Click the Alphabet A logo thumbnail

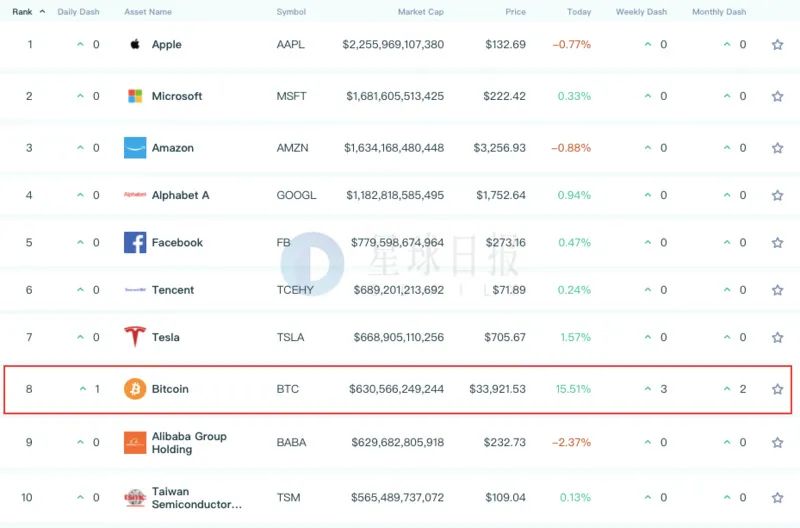point(135,195)
